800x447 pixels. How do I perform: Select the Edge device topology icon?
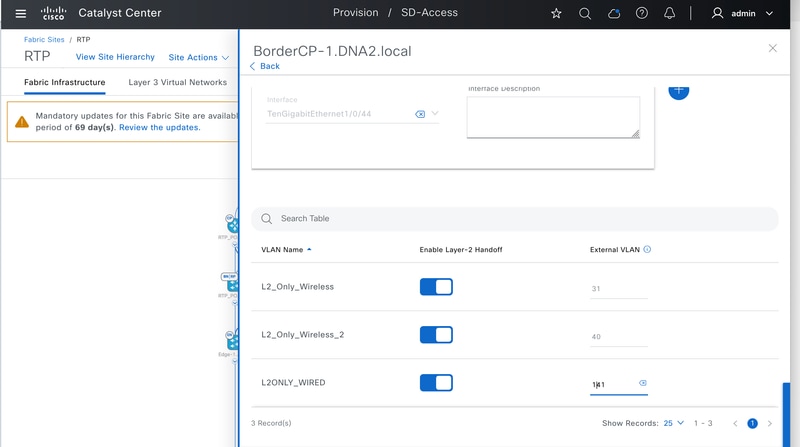tap(233, 341)
